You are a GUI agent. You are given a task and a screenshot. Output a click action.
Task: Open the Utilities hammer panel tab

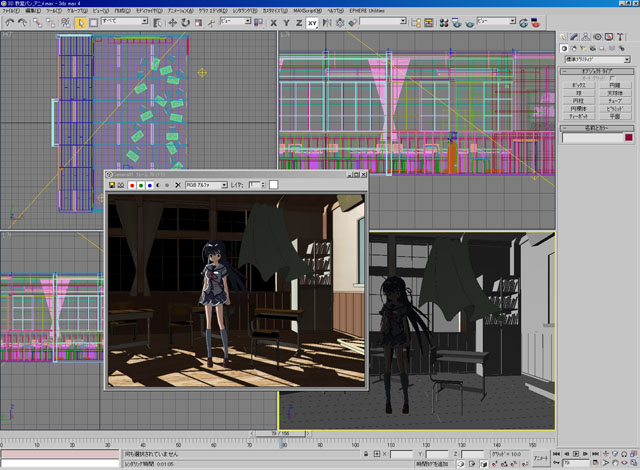(620, 37)
